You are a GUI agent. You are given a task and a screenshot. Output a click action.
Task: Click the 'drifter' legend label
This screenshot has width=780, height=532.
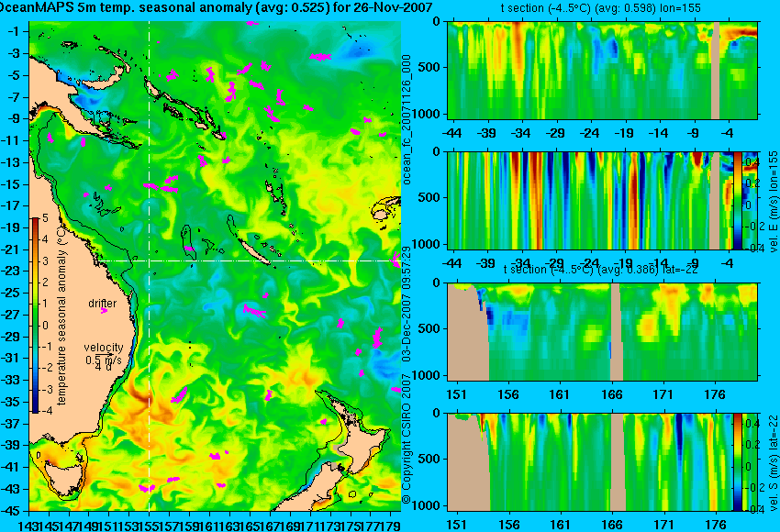pos(103,304)
